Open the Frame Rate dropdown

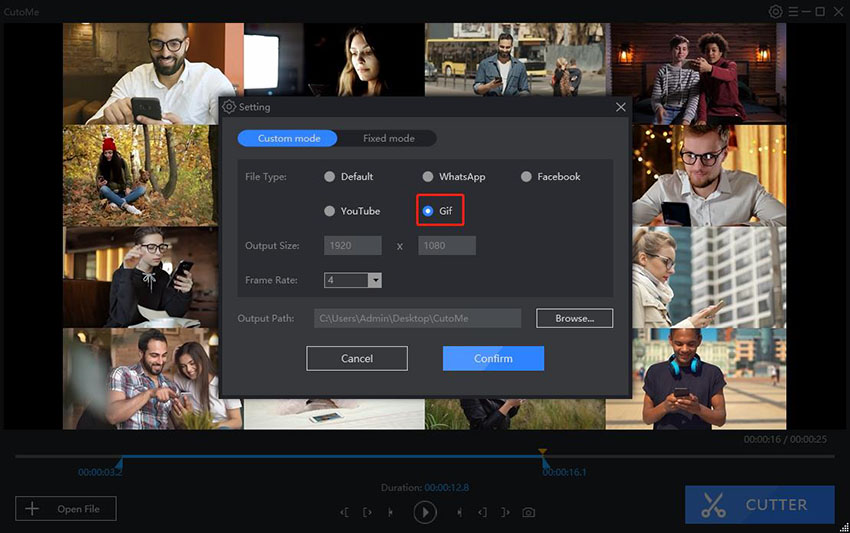pyautogui.click(x=375, y=280)
